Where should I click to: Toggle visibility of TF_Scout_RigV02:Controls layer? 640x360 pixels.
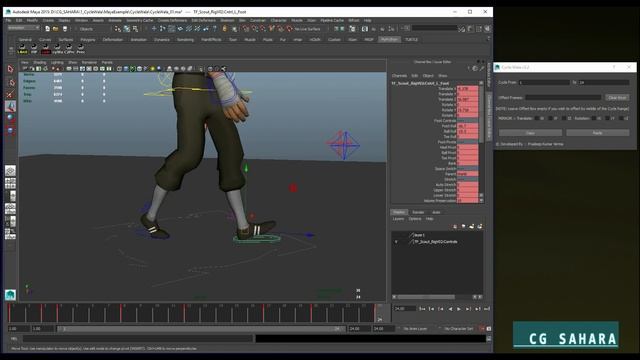pyautogui.click(x=396, y=242)
